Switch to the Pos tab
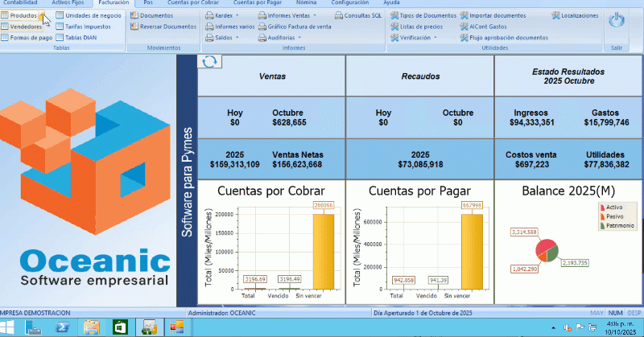The image size is (644, 337). [148, 2]
